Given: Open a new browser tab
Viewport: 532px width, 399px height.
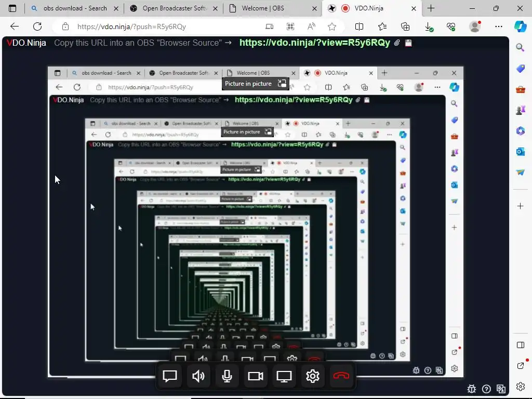Looking at the screenshot, I should (x=431, y=8).
